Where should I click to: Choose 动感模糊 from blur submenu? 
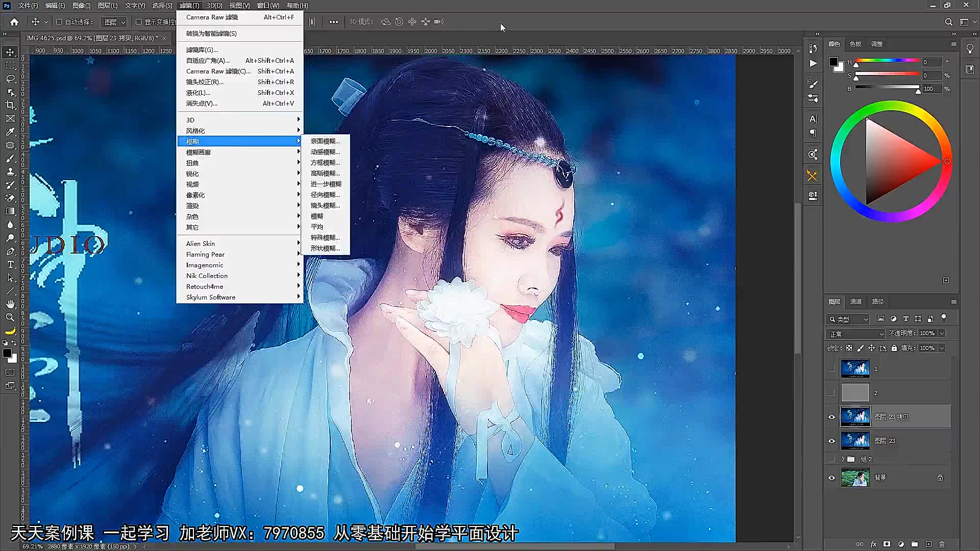(325, 152)
